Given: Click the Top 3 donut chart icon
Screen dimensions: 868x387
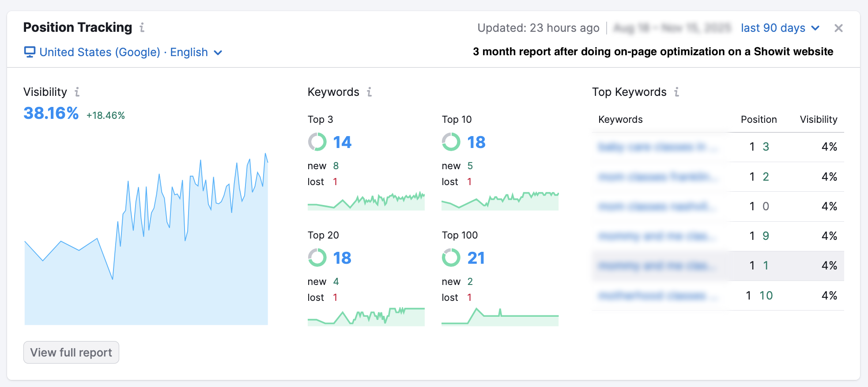Looking at the screenshot, I should (317, 142).
